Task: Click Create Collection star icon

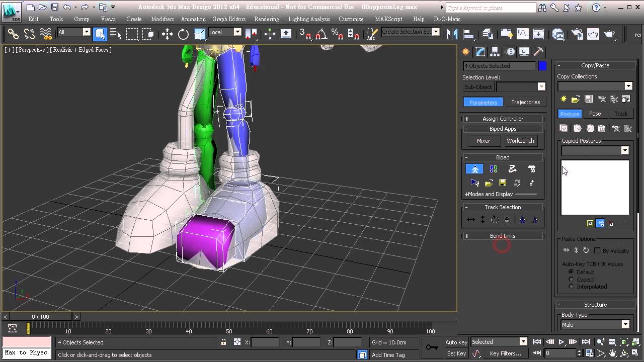Action: tap(563, 100)
